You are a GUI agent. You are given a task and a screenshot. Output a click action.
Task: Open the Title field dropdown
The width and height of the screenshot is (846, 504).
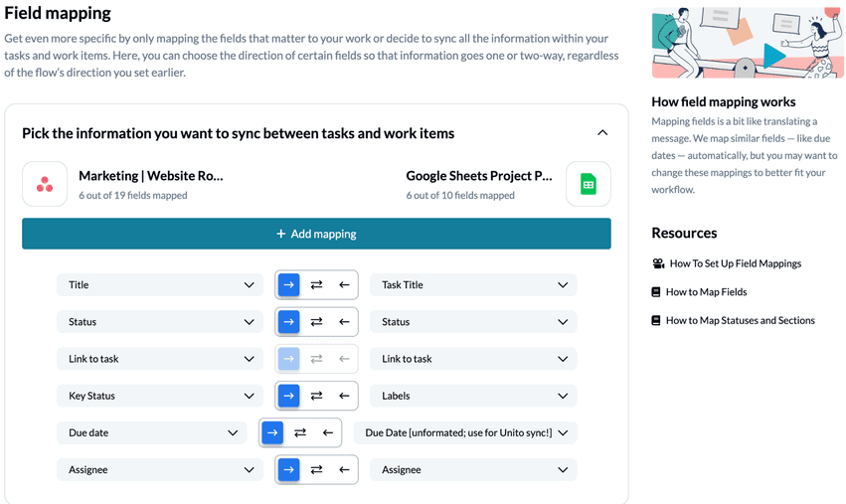click(x=160, y=285)
